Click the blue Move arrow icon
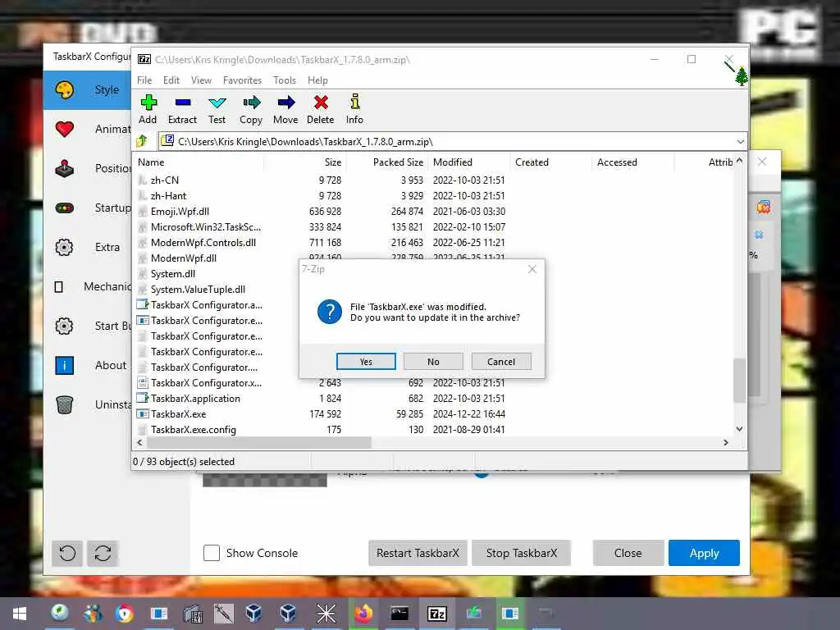Screen dimensions: 840x630 click(286, 103)
